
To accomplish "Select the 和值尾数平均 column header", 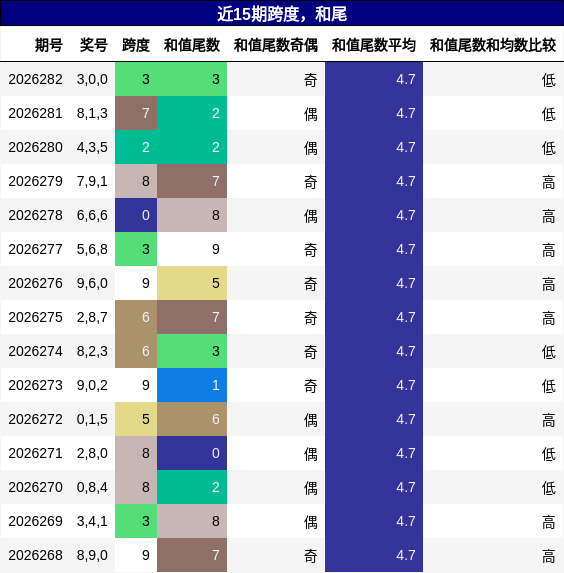I will click(x=374, y=45).
